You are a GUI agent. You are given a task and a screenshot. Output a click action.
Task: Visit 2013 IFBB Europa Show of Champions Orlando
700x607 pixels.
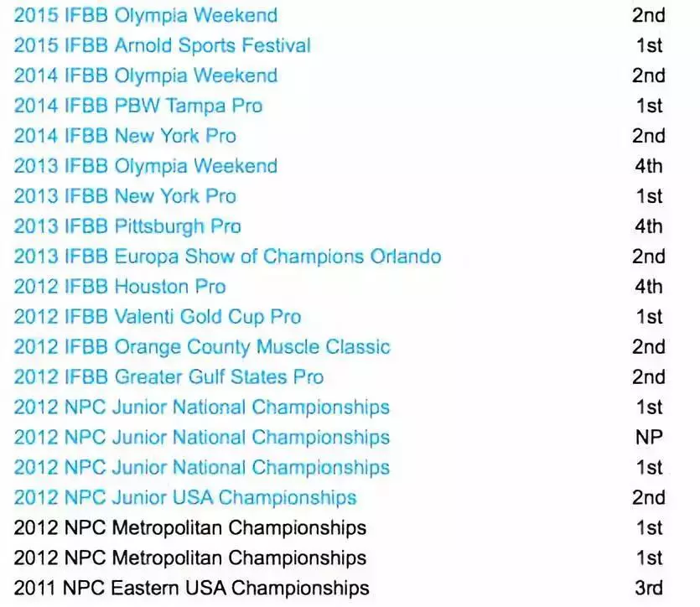(227, 257)
